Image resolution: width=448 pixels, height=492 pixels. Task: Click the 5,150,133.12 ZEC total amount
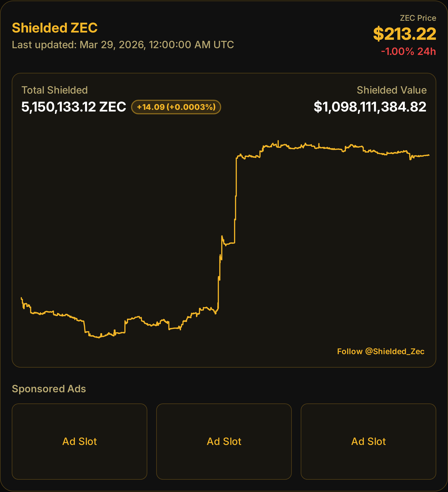click(74, 107)
